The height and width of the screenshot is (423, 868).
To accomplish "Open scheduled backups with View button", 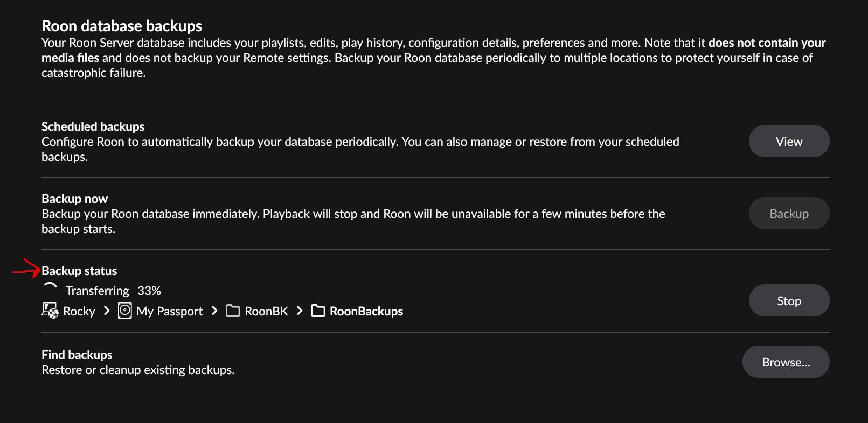I will pyautogui.click(x=789, y=142).
